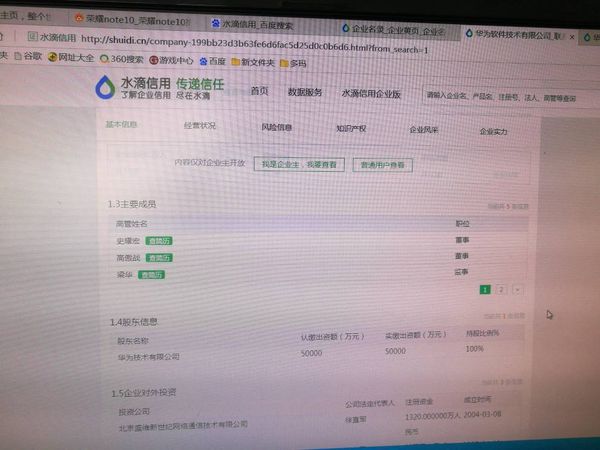
Task: Switch to the 企业名录 browser tab
Action: click(x=394, y=29)
